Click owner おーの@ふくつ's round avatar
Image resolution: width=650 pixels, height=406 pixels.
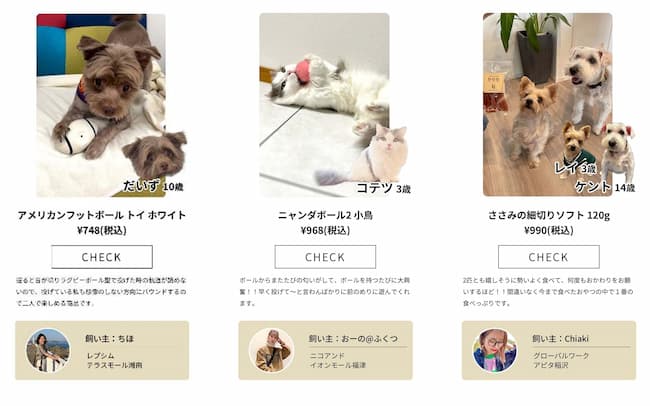pos(272,350)
